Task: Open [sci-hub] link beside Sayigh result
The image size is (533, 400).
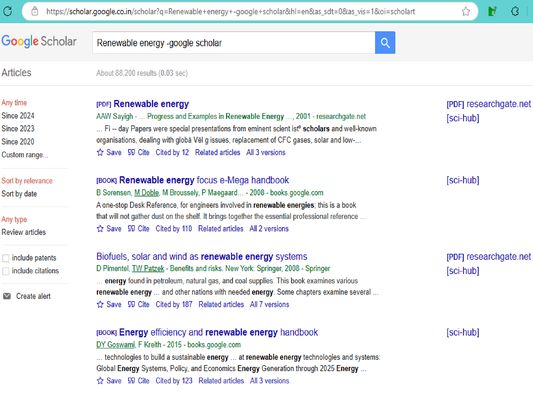Action: point(463,118)
